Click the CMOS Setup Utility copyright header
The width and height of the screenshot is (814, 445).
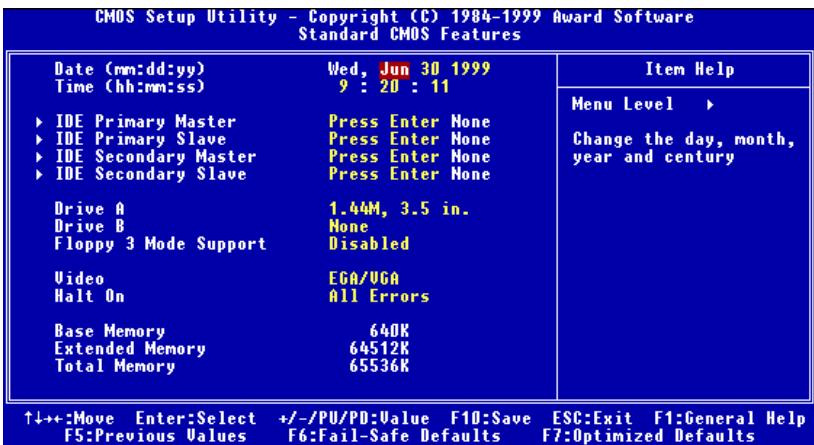coord(395,17)
